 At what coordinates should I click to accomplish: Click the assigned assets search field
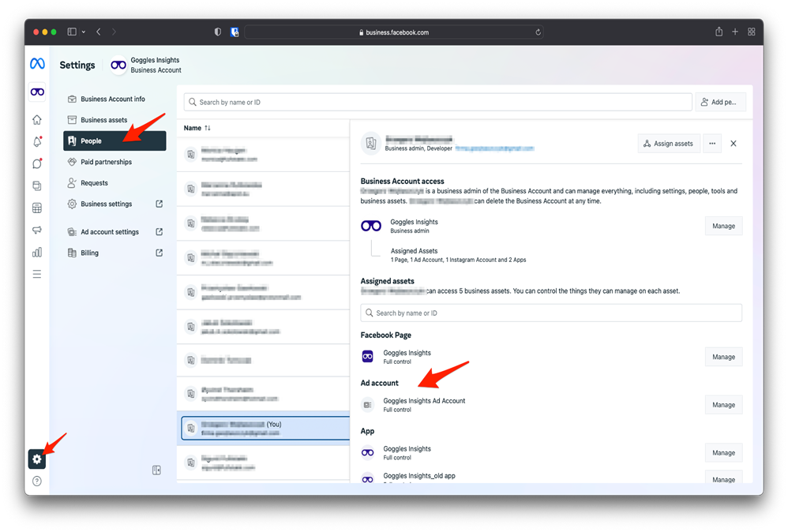551,313
